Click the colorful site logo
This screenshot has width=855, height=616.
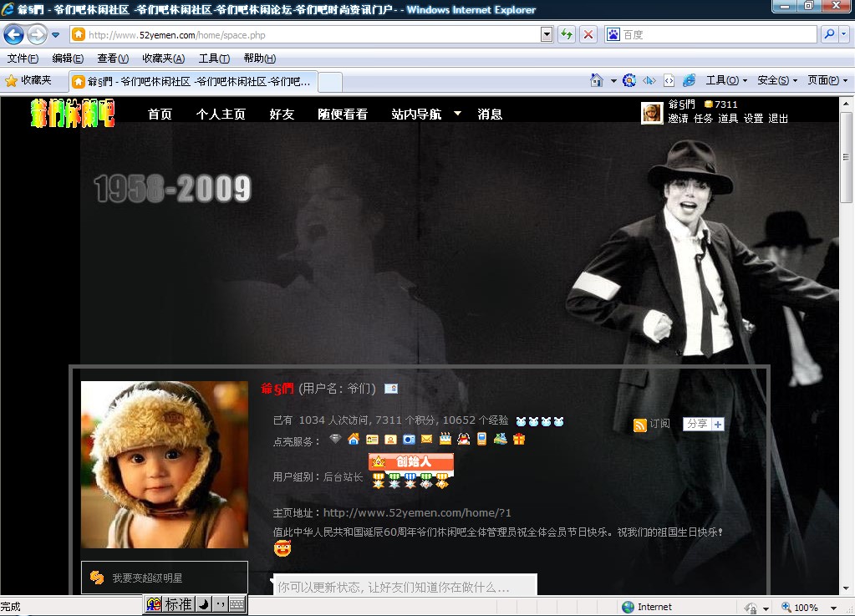click(73, 113)
